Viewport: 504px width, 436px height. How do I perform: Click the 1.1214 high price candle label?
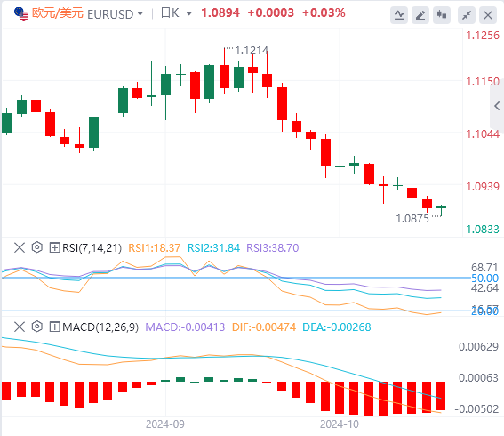[x=252, y=50]
